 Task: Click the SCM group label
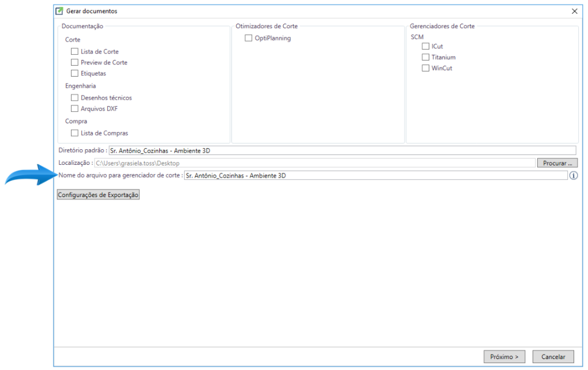(417, 37)
